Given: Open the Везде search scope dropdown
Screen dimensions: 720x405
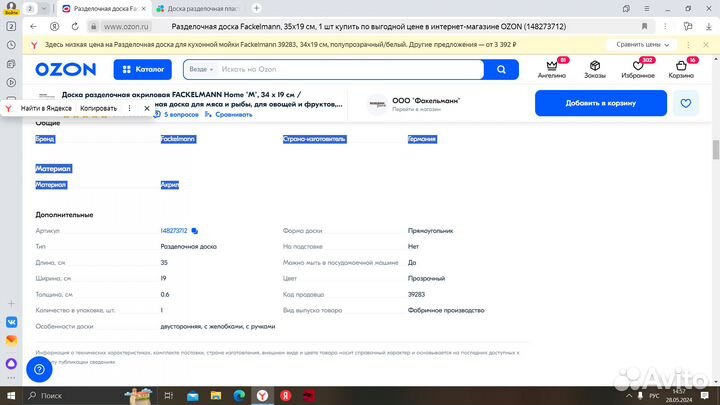Looking at the screenshot, I should point(201,69).
